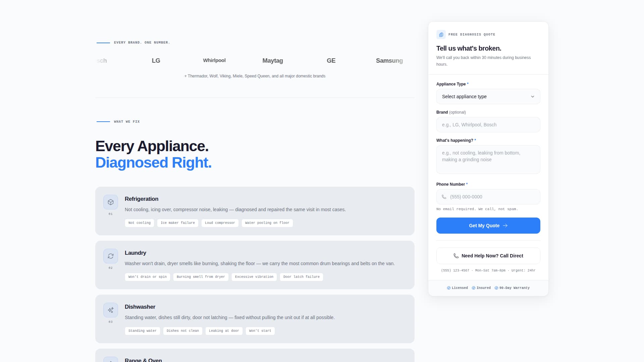Click the Refrigeration card heading

142,199
